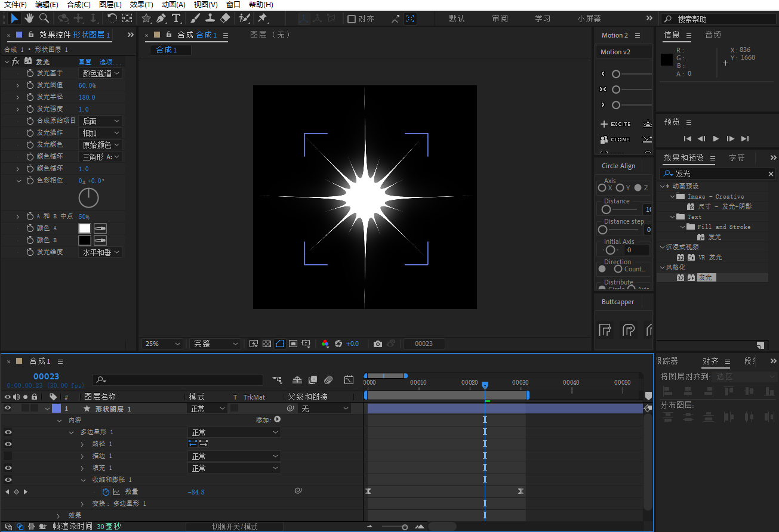Expand the 路径 1 property group
The width and height of the screenshot is (779, 532).
point(82,444)
